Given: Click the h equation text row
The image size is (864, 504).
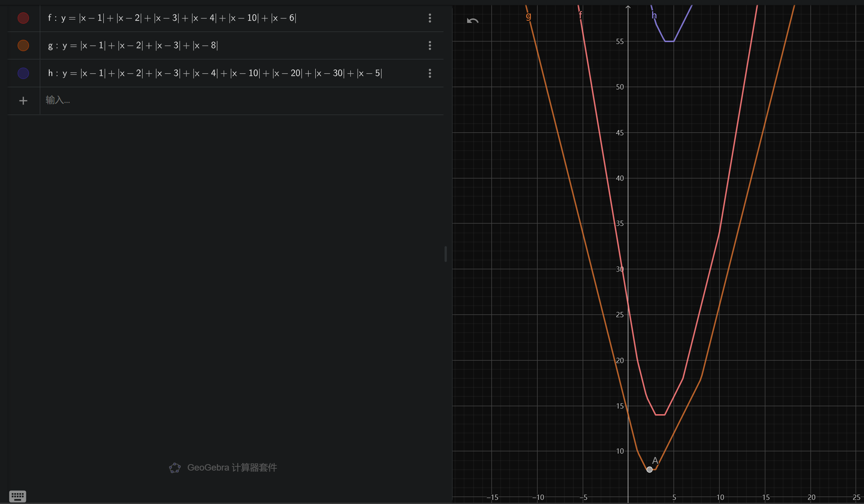Looking at the screenshot, I should click(215, 73).
